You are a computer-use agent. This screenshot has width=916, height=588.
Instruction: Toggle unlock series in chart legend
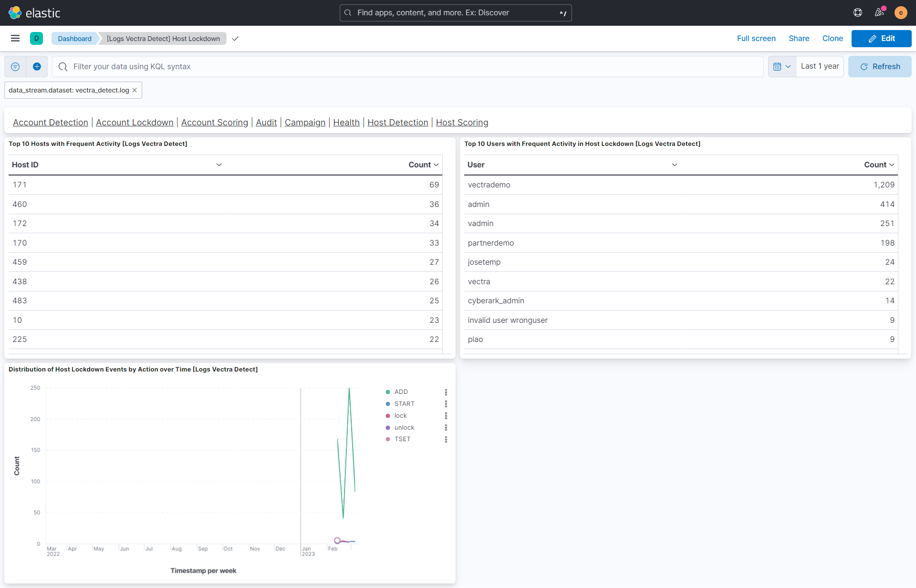coord(405,428)
